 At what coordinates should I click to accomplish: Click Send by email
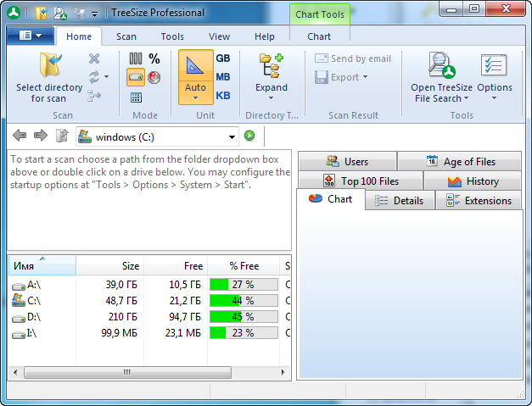pyautogui.click(x=353, y=58)
